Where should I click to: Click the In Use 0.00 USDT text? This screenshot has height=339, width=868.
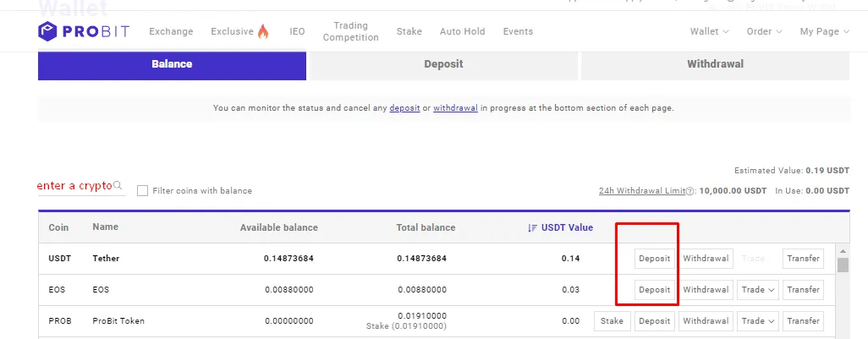coord(812,191)
